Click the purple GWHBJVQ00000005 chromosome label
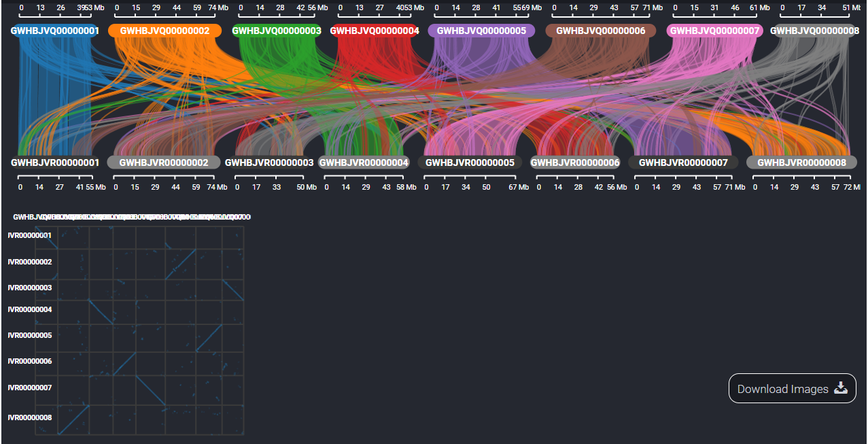868x444 pixels. tap(481, 31)
